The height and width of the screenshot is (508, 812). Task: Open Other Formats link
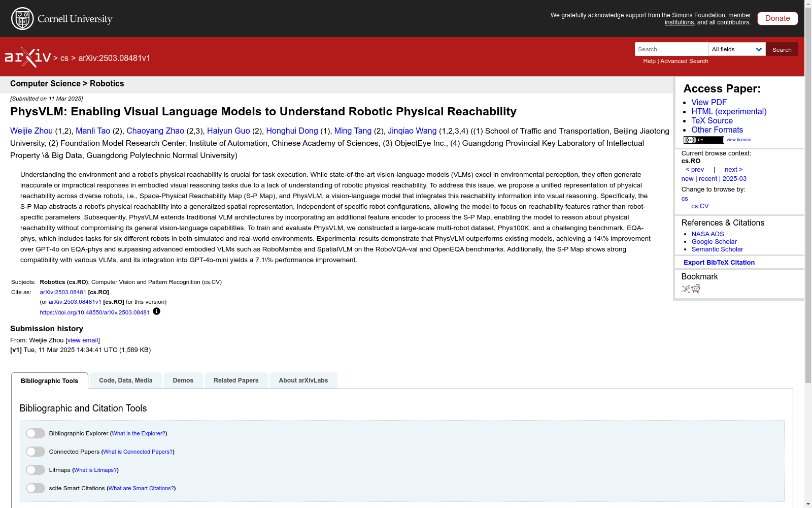pyautogui.click(x=717, y=130)
